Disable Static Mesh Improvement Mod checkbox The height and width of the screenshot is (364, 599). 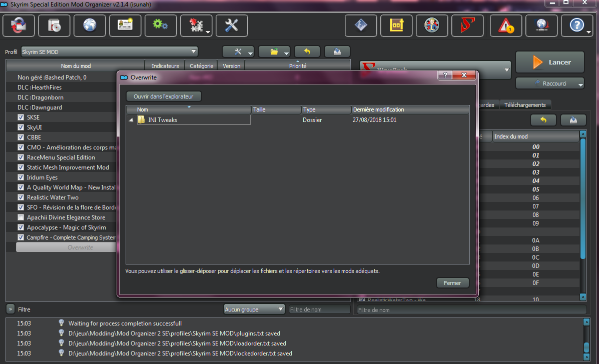pyautogui.click(x=21, y=167)
